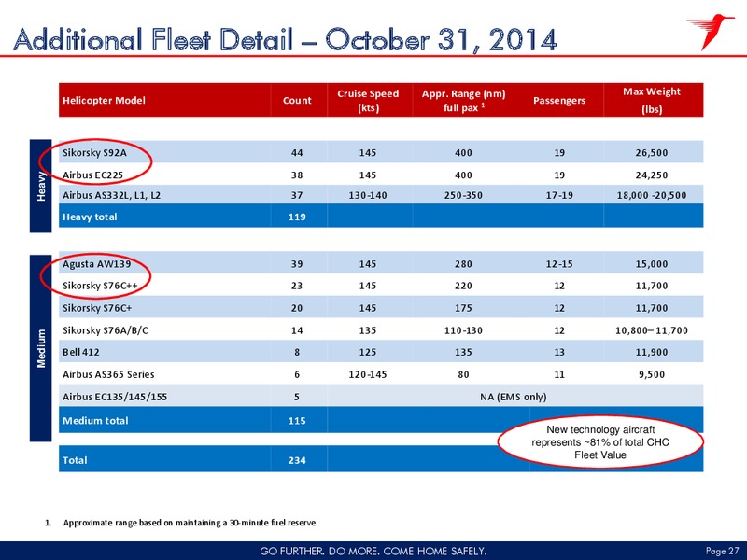This screenshot has height=560, width=747.
Task: Click the 'New technology aircraft represents ~81%' callout
Action: (600, 442)
